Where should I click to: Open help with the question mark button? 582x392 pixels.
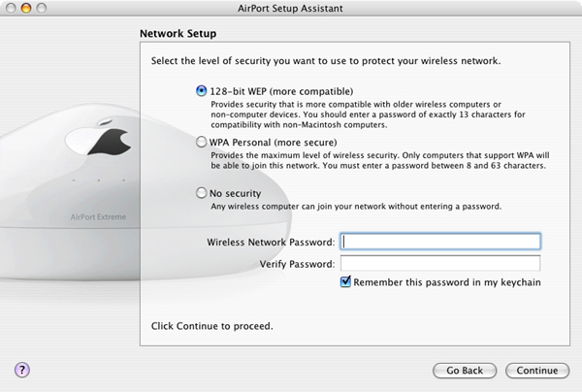point(22,370)
